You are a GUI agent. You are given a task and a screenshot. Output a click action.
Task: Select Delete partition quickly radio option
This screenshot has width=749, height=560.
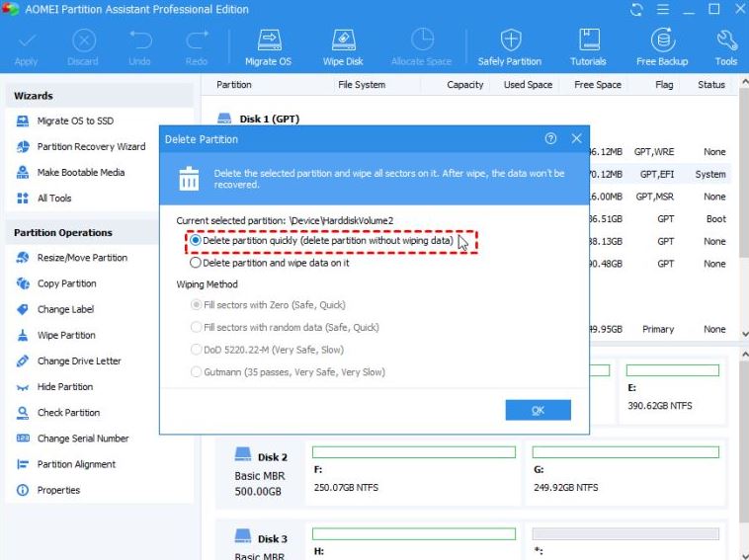pos(196,240)
